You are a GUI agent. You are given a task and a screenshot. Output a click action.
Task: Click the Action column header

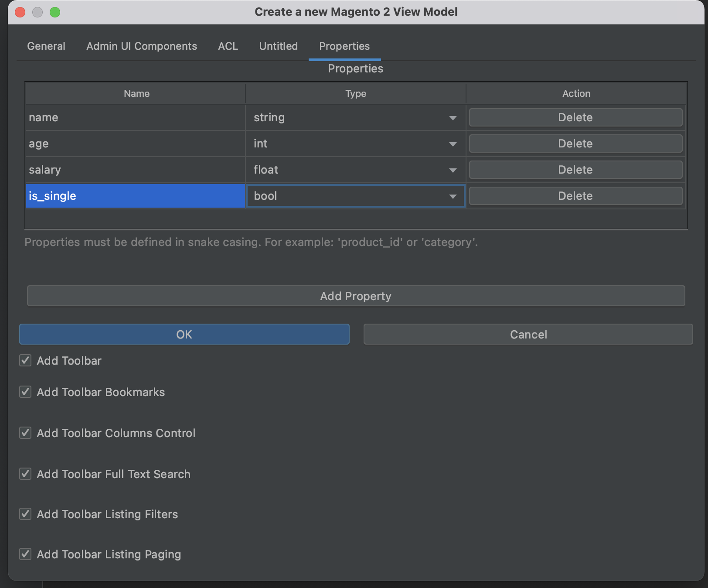[x=576, y=93]
